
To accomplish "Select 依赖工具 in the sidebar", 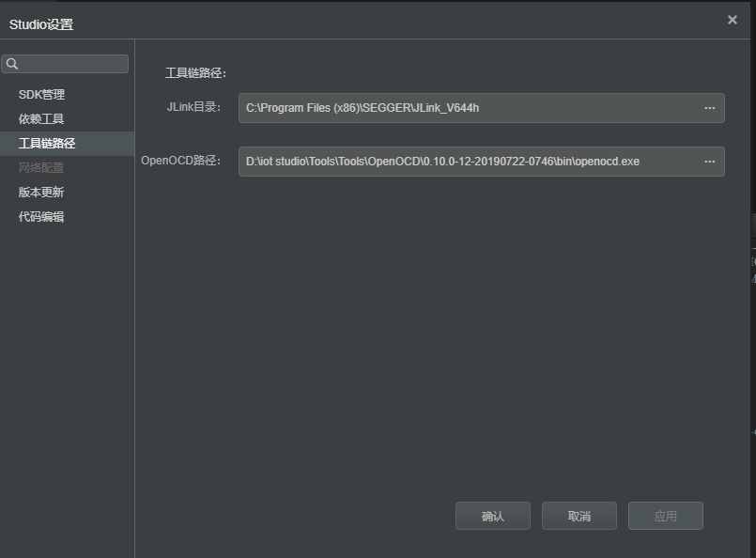I will pyautogui.click(x=41, y=119).
